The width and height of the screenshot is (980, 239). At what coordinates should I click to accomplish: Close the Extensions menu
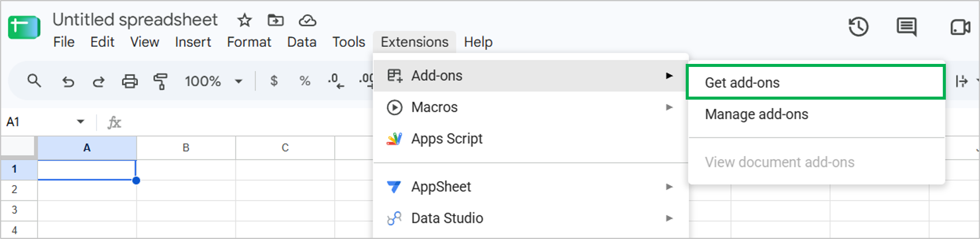tap(415, 42)
